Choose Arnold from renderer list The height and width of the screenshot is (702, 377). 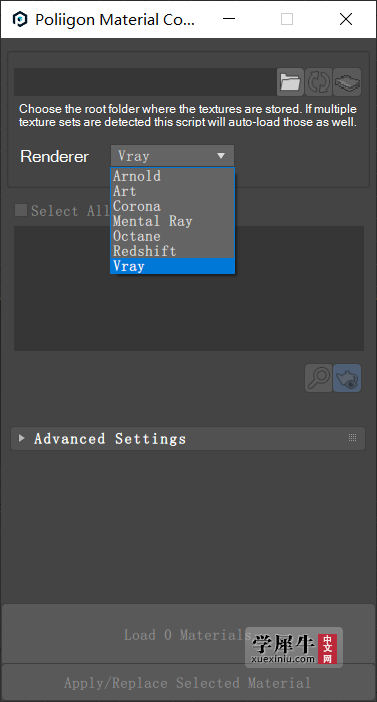[x=172, y=176]
